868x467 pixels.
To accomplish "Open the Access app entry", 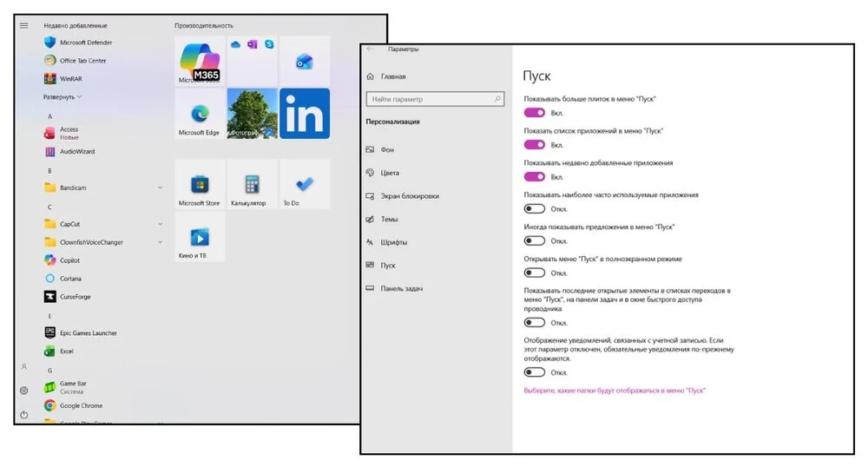I will [x=62, y=133].
